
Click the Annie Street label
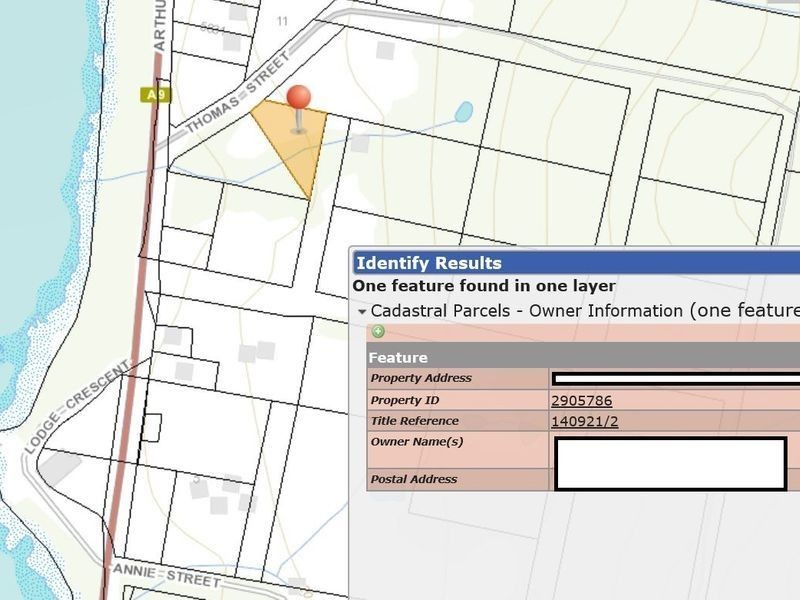(167, 576)
